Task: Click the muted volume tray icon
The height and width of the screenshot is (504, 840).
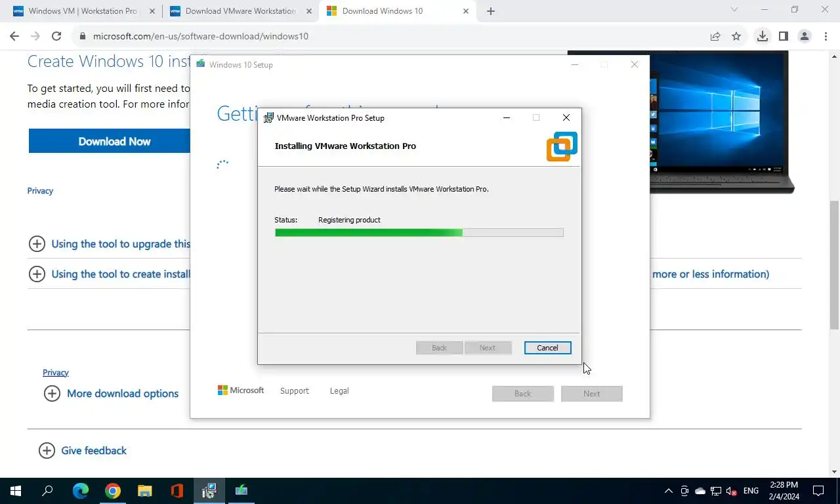Action: pyautogui.click(x=732, y=491)
